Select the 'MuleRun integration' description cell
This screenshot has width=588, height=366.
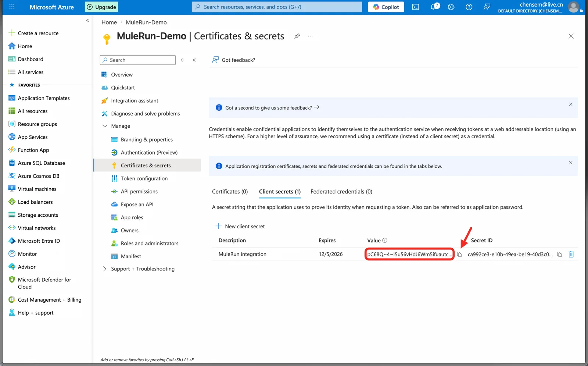243,254
